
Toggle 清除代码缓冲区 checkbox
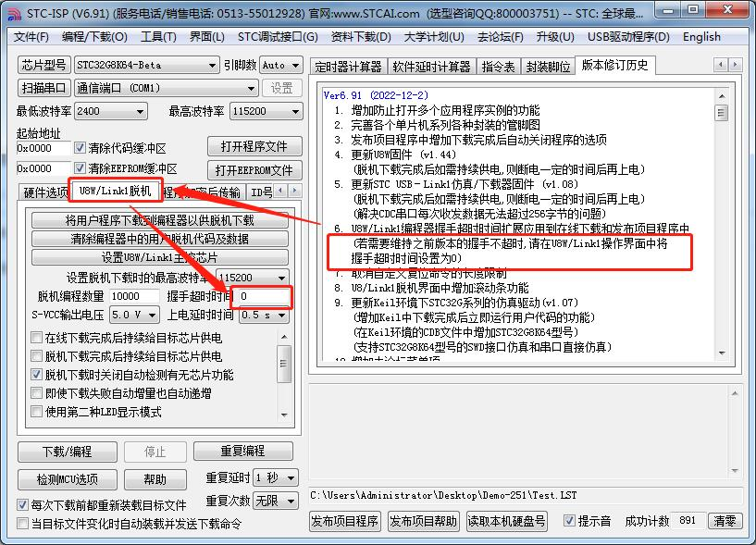(x=80, y=147)
